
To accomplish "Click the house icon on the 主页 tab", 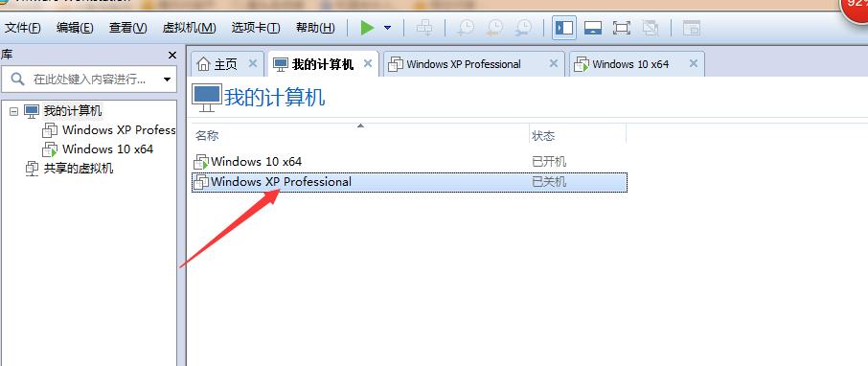I will click(x=204, y=64).
